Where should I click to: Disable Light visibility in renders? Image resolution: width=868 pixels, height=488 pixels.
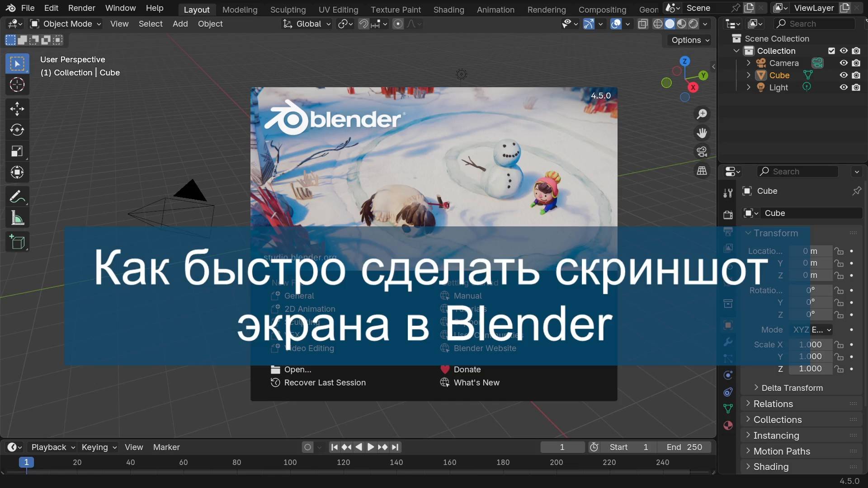coord(857,87)
